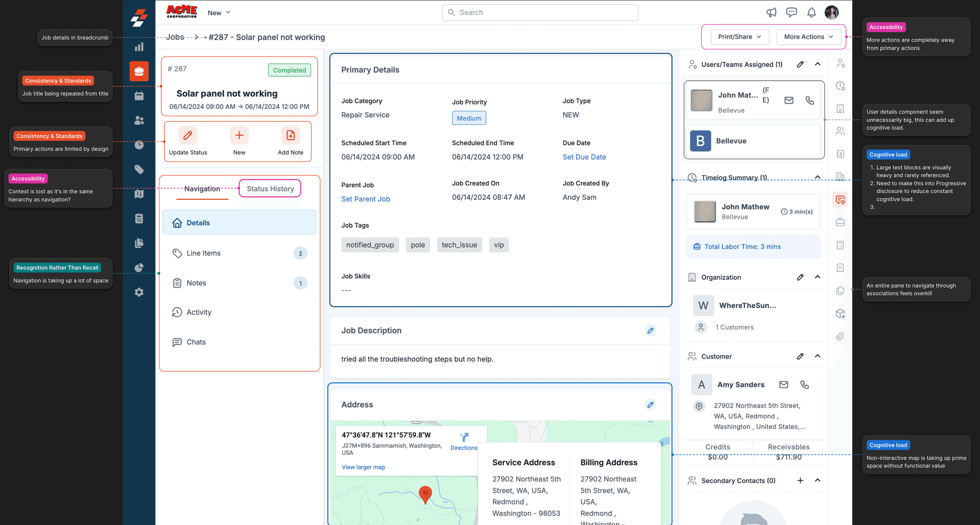Open Line Items in navigation
The width and height of the screenshot is (980, 525).
(x=239, y=253)
